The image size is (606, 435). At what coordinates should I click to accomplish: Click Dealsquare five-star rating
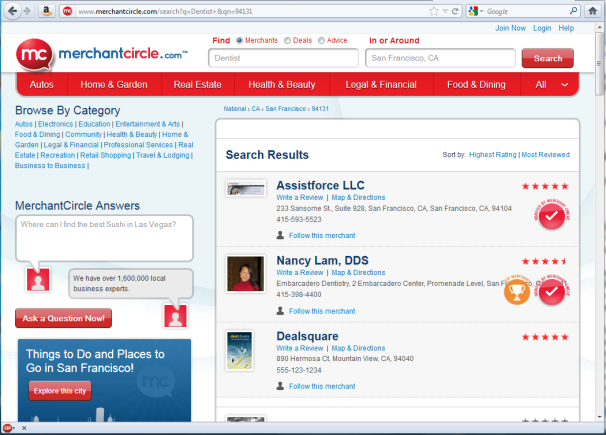pyautogui.click(x=545, y=337)
